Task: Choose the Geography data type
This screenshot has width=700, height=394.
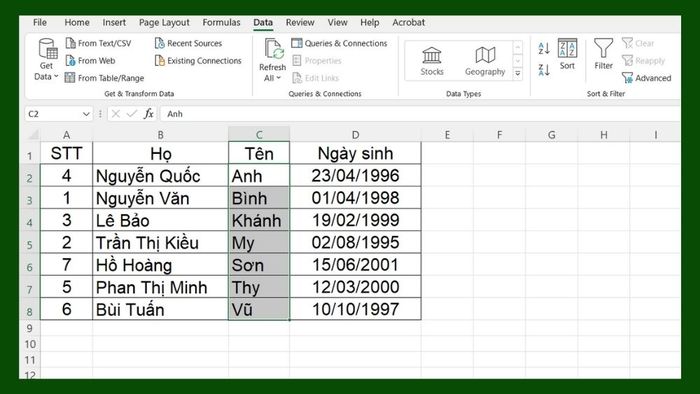Action: click(x=485, y=61)
